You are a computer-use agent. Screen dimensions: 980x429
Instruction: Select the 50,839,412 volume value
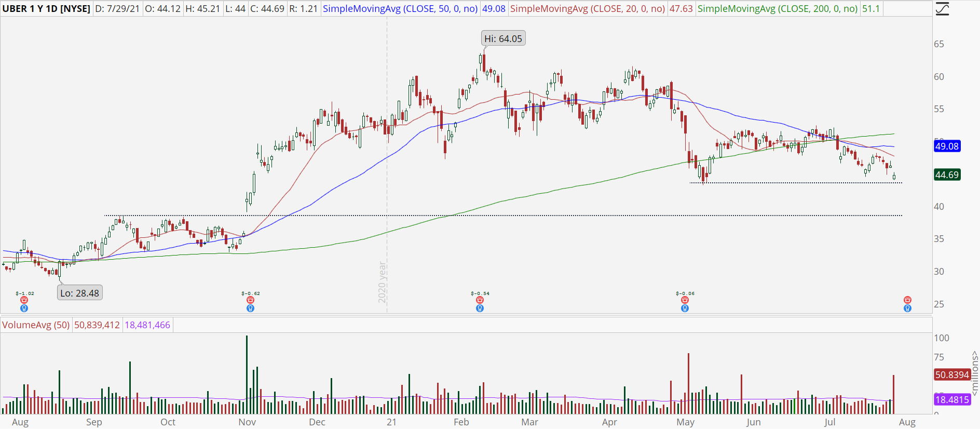pyautogui.click(x=97, y=325)
